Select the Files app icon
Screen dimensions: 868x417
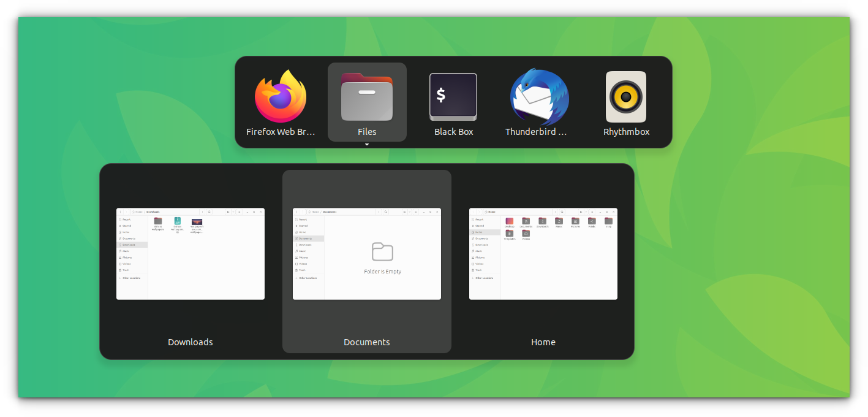point(367,97)
